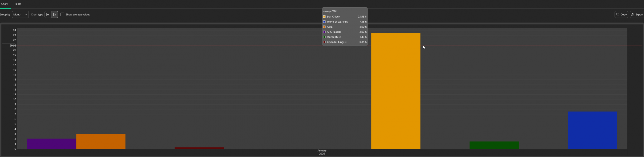The image size is (644, 157).
Task: Click the Copy button
Action: pyautogui.click(x=621, y=15)
